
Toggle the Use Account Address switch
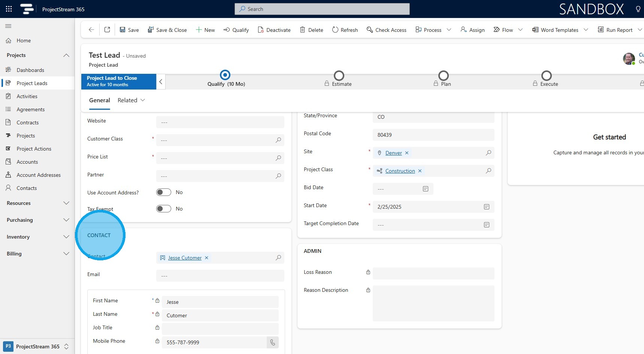164,192
